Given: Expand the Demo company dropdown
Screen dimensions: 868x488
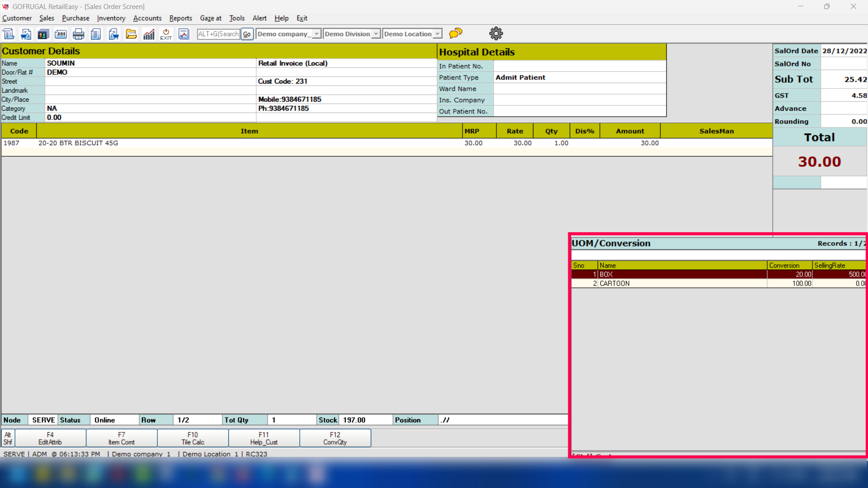Looking at the screenshot, I should click(316, 34).
